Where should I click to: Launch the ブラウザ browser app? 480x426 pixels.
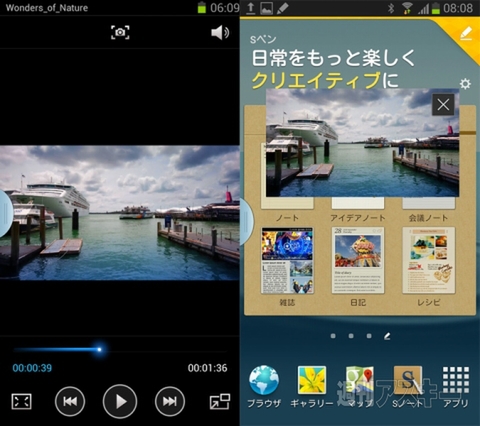pyautogui.click(x=264, y=387)
